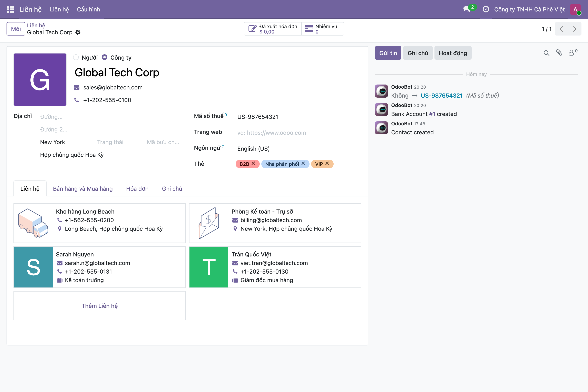The image size is (588, 392).
Task: Click the Đường street address field
Action: 110,117
